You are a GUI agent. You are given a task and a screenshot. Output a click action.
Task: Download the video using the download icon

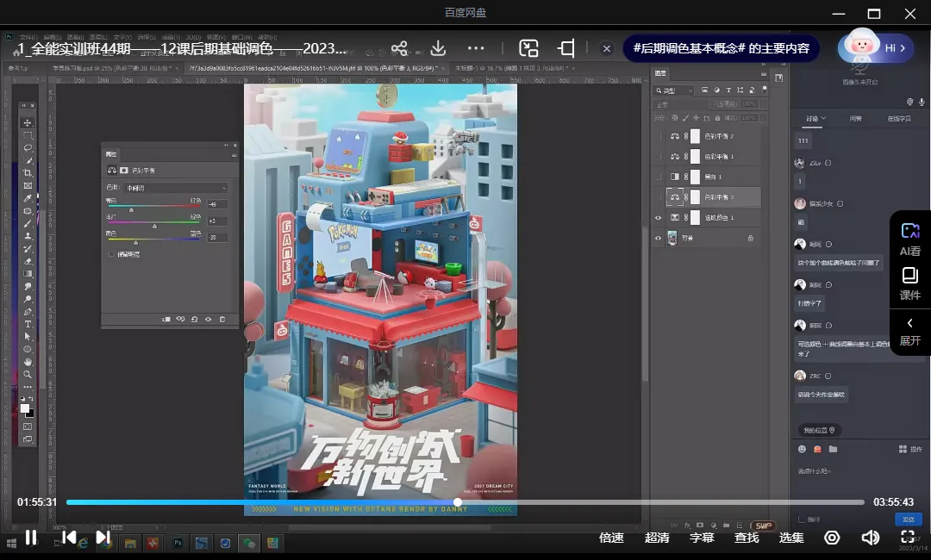tap(438, 48)
